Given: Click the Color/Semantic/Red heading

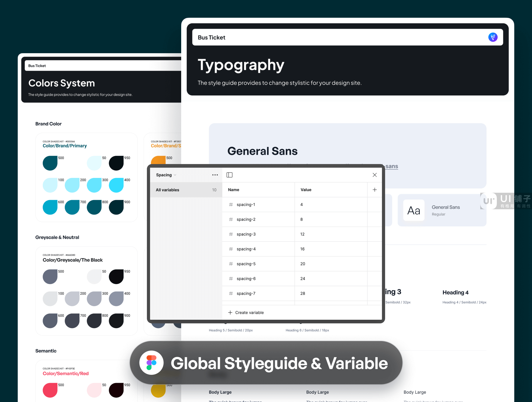Looking at the screenshot, I should [x=66, y=373].
